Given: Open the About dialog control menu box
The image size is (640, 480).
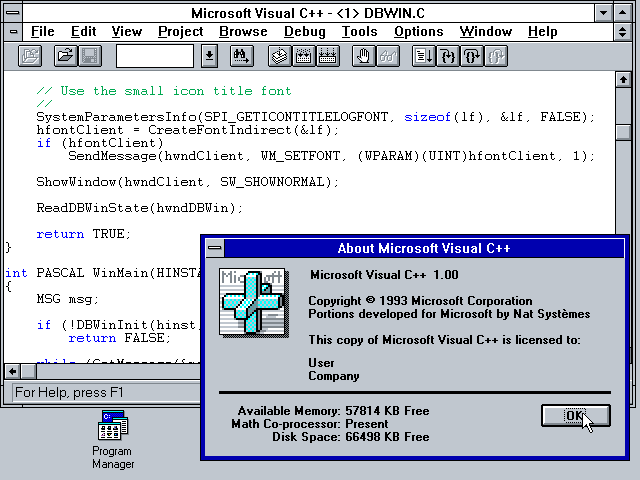Looking at the screenshot, I should pos(215,248).
